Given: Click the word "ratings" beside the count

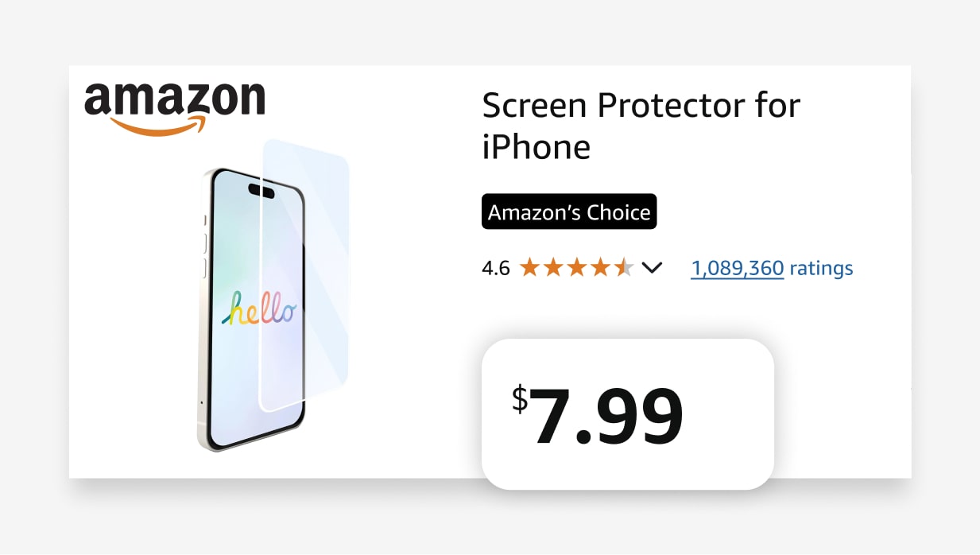Looking at the screenshot, I should click(822, 268).
